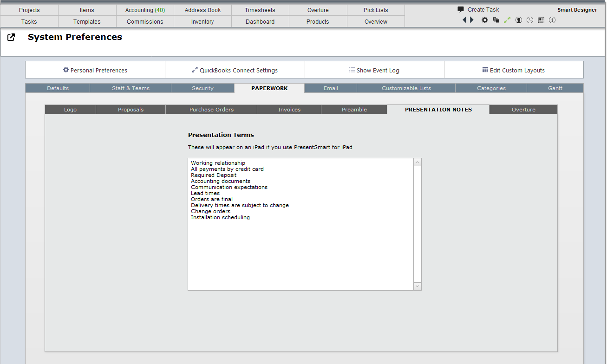Go forward with the right arrow icon
607x364 pixels.
pos(472,20)
